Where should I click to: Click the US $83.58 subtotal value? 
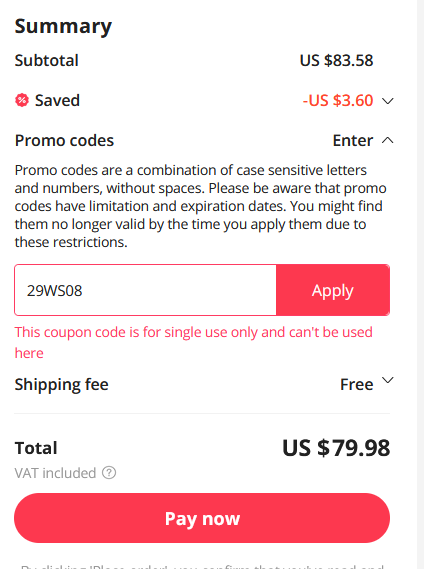336,60
